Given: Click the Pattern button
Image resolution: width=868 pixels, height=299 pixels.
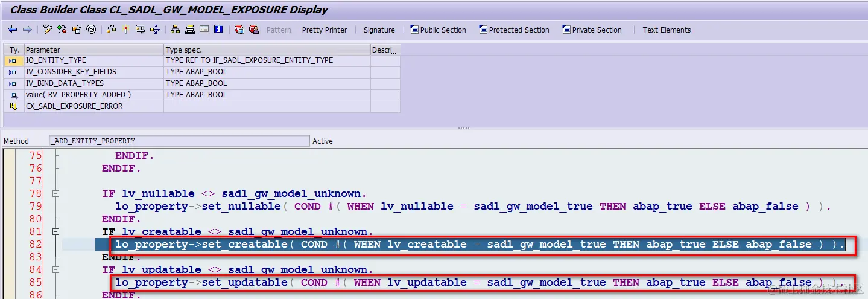Looking at the screenshot, I should tap(279, 30).
